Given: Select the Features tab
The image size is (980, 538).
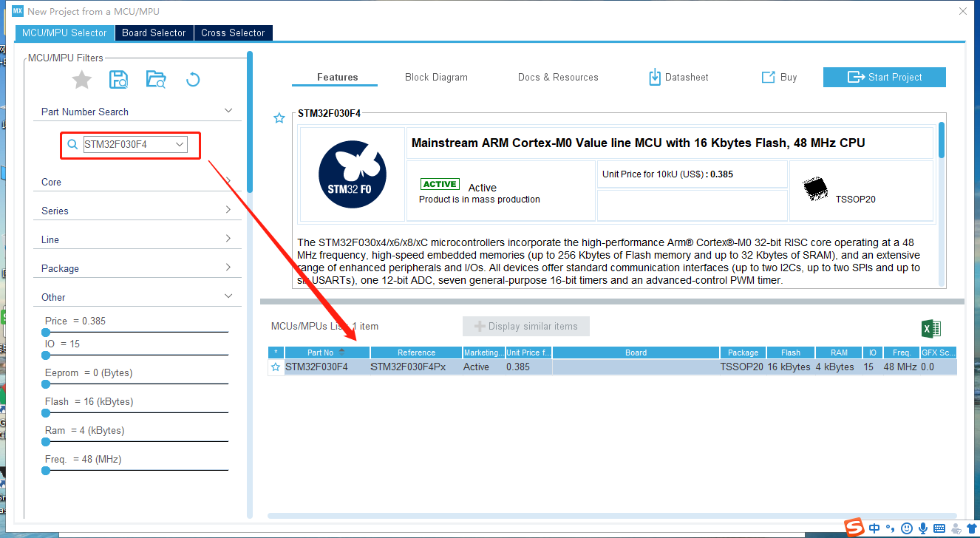Looking at the screenshot, I should coord(337,78).
